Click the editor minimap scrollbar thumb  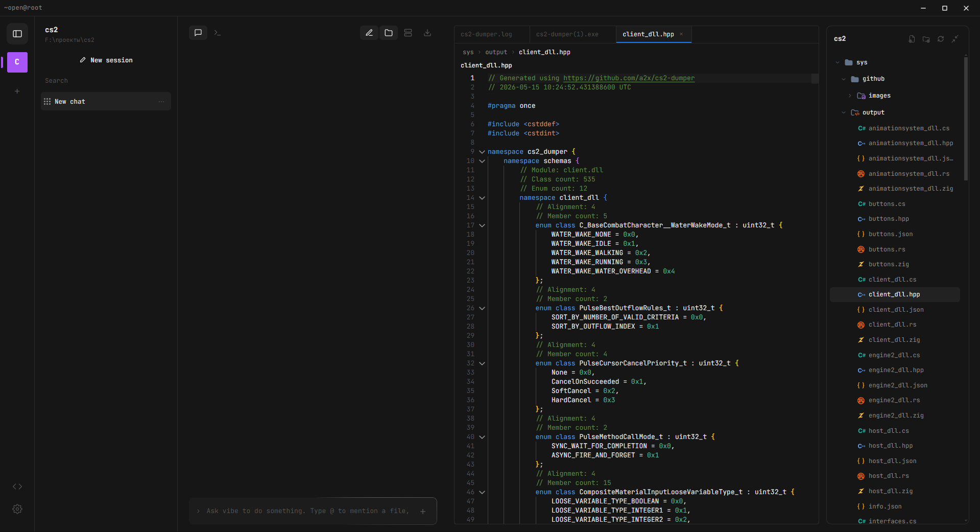pos(815,79)
